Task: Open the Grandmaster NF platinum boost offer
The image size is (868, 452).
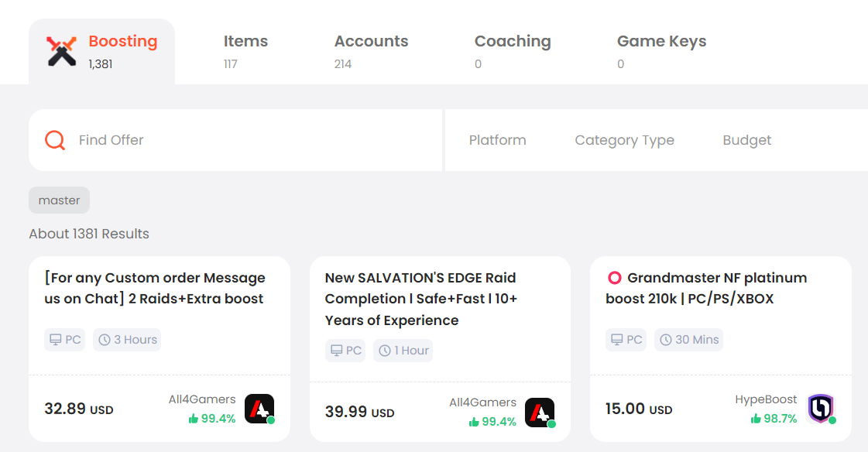Action: click(706, 288)
